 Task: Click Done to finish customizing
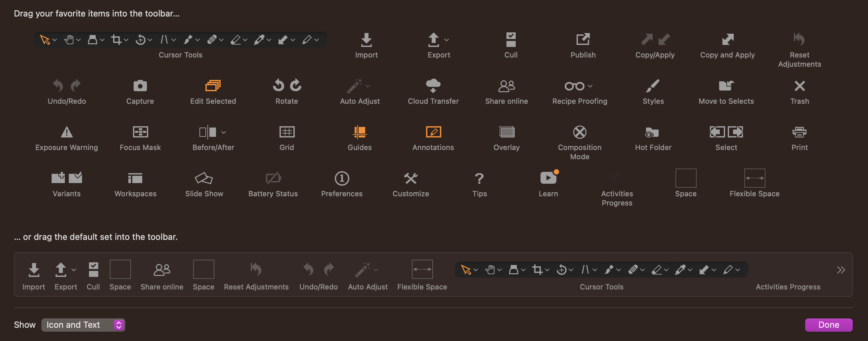point(829,325)
